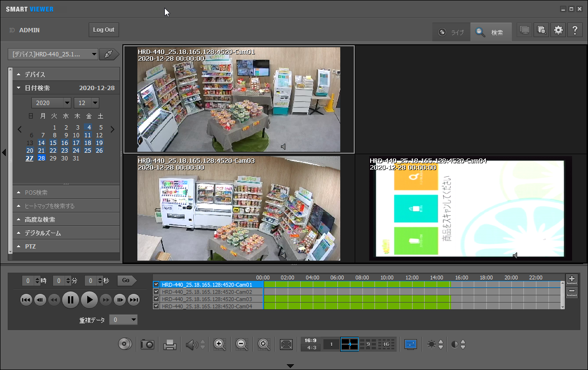This screenshot has width=588, height=370.
Task: Open the device selection dropdown HRD-440
Action: (x=53, y=54)
